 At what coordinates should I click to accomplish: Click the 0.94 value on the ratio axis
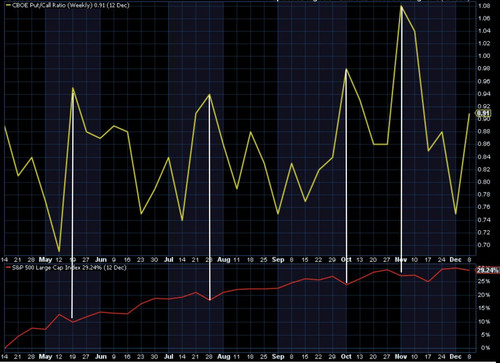pos(484,94)
